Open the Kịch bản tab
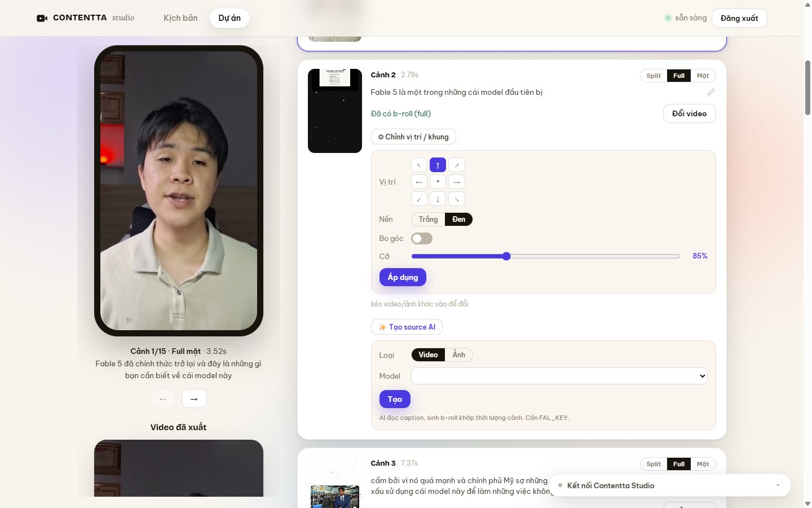 pyautogui.click(x=180, y=18)
